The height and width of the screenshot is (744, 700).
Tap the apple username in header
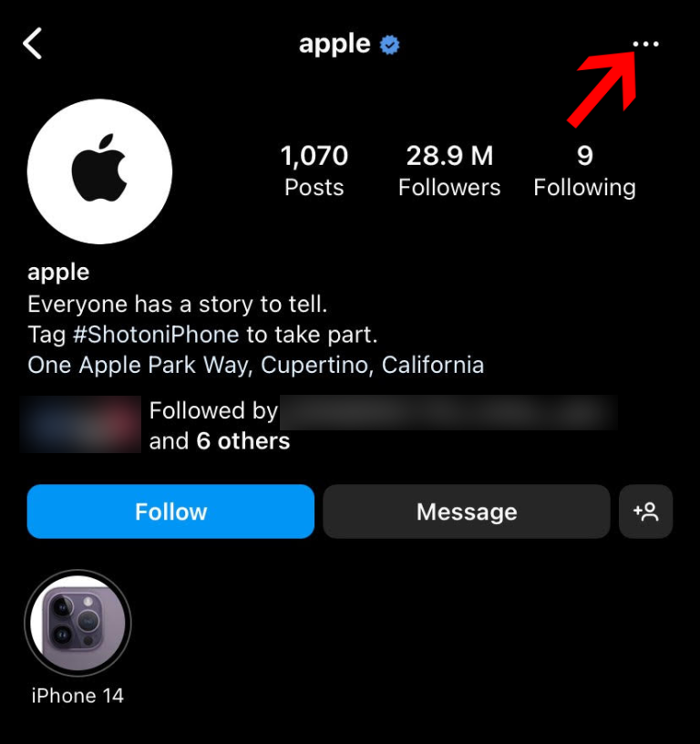335,45
